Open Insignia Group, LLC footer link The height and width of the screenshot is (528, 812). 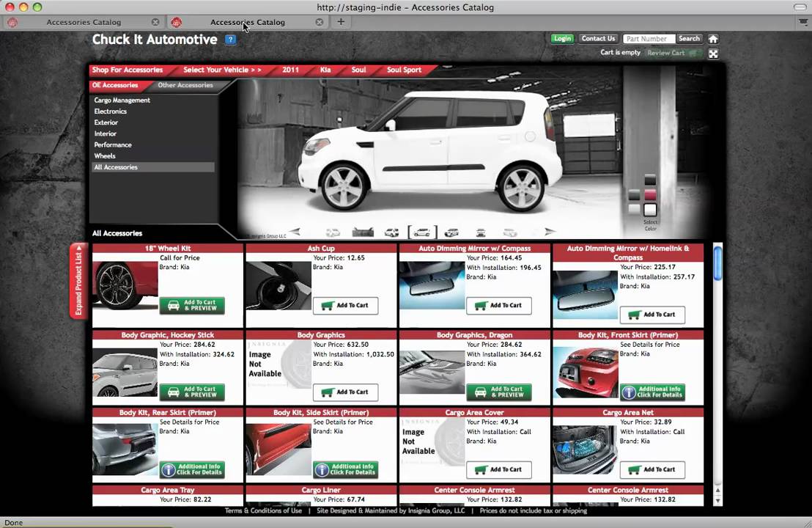point(436,511)
